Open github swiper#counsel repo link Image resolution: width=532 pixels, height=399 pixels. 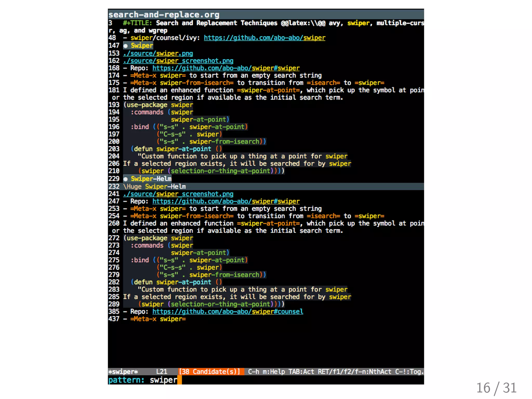click(x=228, y=312)
